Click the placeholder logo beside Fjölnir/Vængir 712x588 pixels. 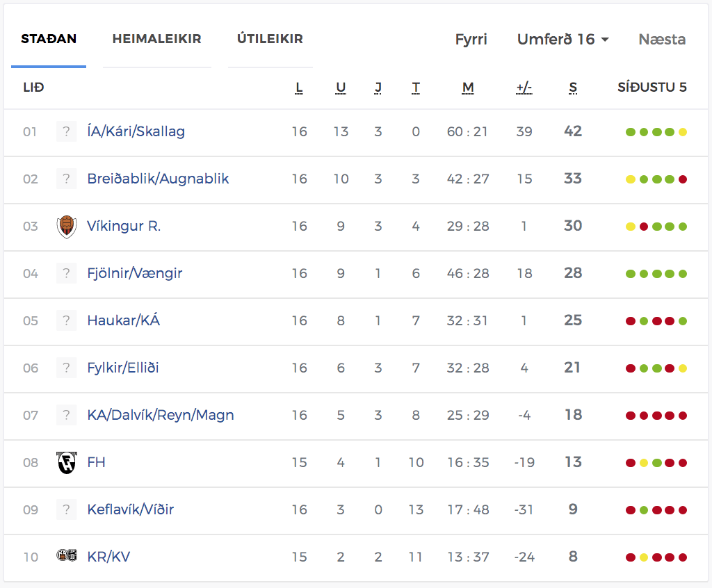(66, 273)
